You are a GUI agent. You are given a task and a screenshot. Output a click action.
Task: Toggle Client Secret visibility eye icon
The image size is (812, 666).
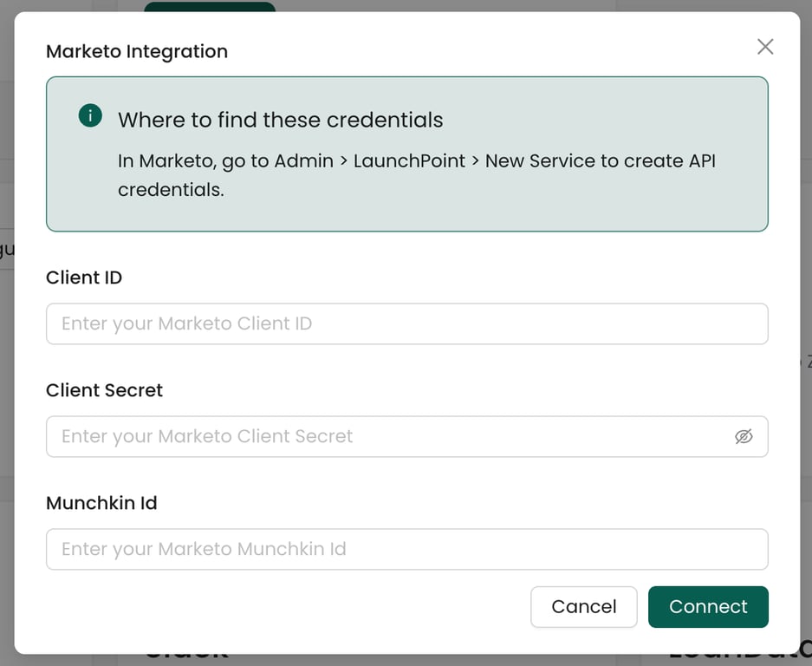coord(744,436)
